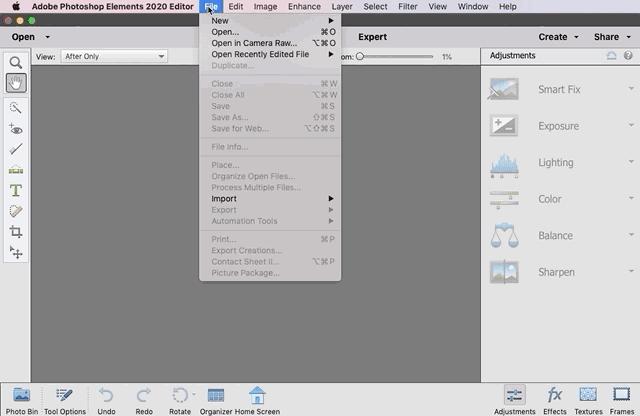The width and height of the screenshot is (640, 416).
Task: Click the Adobe Photoshop Elements application menu
Action: [112, 7]
